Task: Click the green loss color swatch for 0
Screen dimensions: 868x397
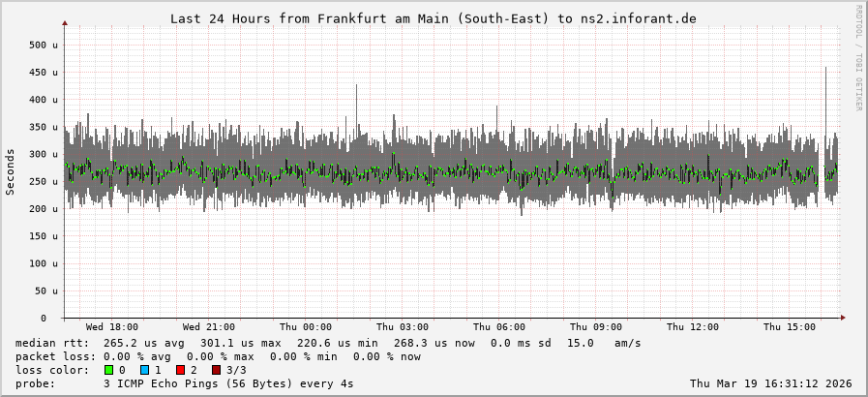Action: click(109, 370)
